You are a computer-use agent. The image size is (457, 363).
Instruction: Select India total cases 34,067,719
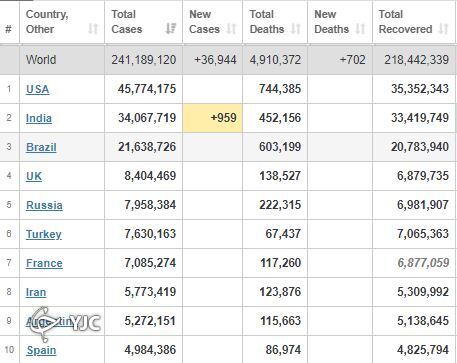point(147,118)
